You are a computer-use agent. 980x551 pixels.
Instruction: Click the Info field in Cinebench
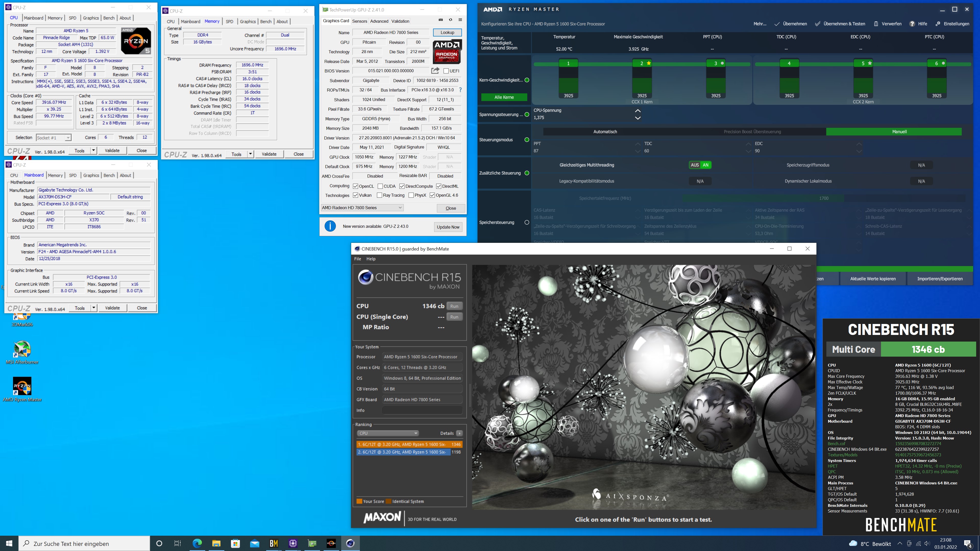(x=422, y=410)
